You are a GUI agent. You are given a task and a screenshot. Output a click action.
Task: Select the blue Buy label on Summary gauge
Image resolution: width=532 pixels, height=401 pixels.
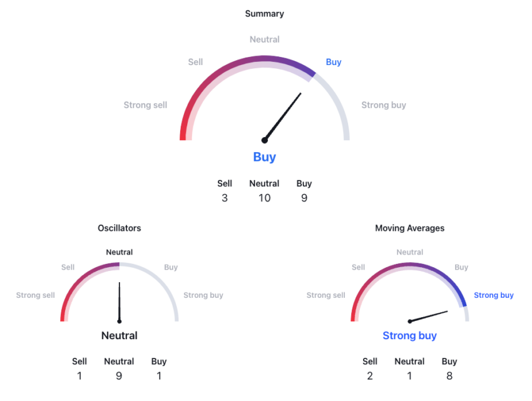tap(334, 62)
